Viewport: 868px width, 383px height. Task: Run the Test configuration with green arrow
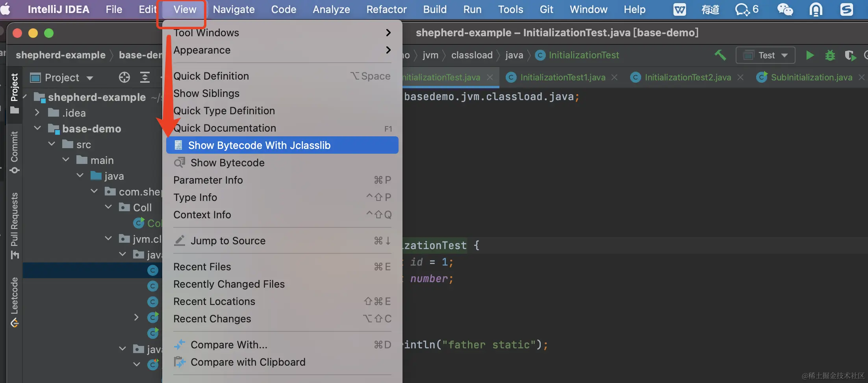(x=810, y=55)
